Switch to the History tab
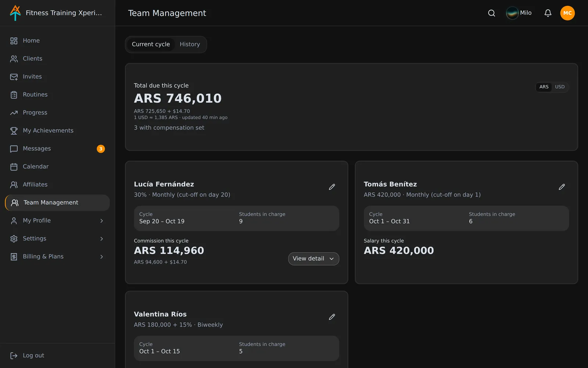The width and height of the screenshot is (588, 368). point(190,44)
